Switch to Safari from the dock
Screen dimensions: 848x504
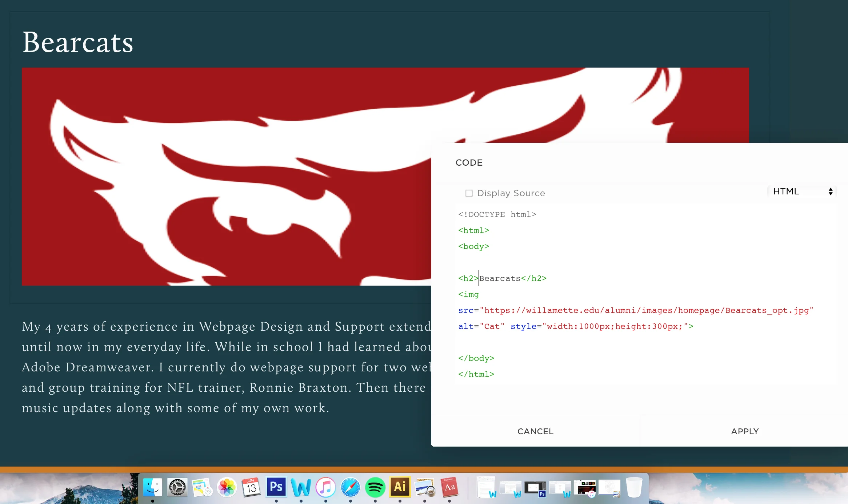point(350,487)
